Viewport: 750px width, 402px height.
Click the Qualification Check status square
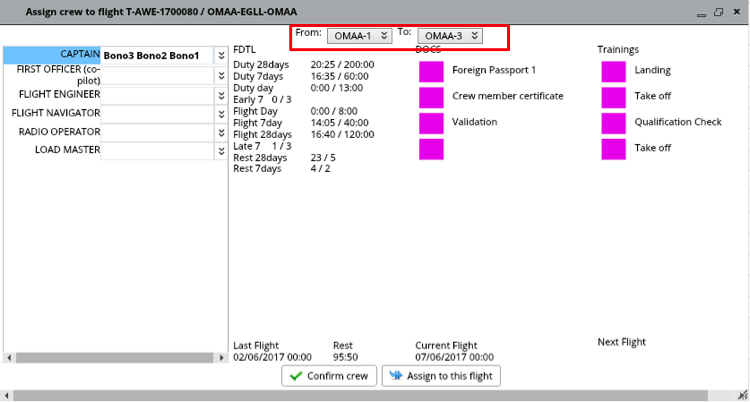pyautogui.click(x=613, y=123)
